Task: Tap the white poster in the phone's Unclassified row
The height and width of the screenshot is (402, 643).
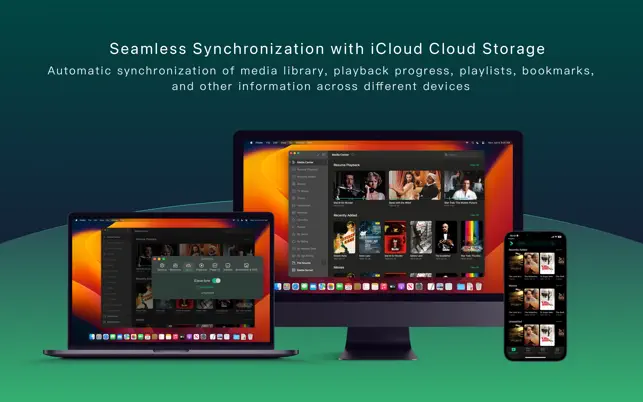Action: click(x=547, y=335)
